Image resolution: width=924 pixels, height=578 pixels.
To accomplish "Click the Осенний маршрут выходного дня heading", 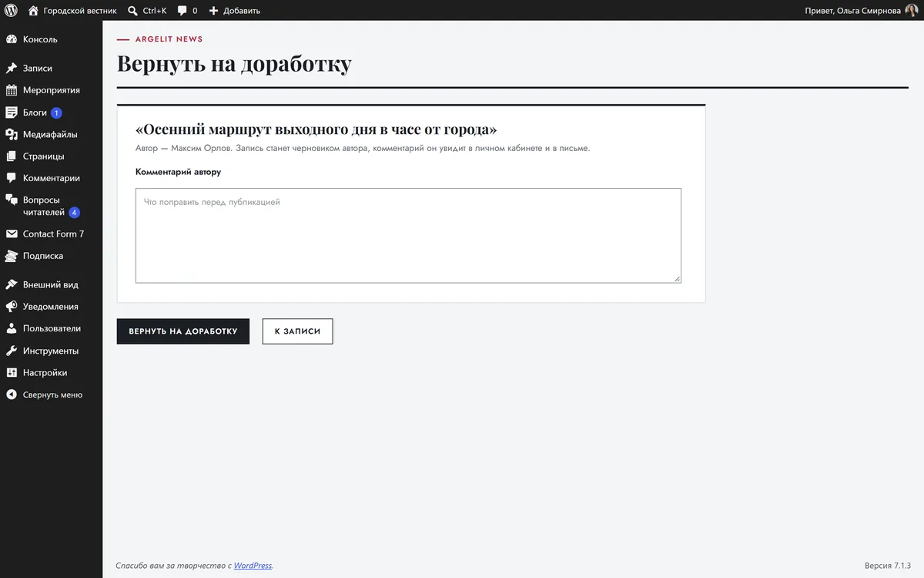I will click(x=316, y=129).
